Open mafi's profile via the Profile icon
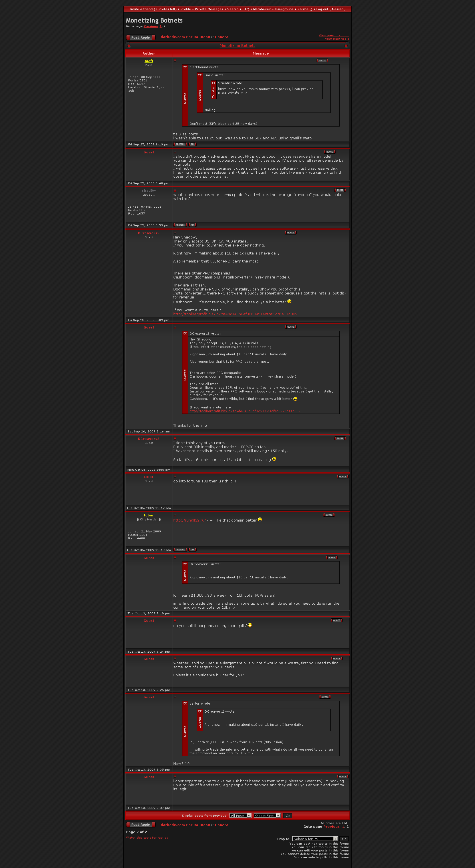 (180, 144)
